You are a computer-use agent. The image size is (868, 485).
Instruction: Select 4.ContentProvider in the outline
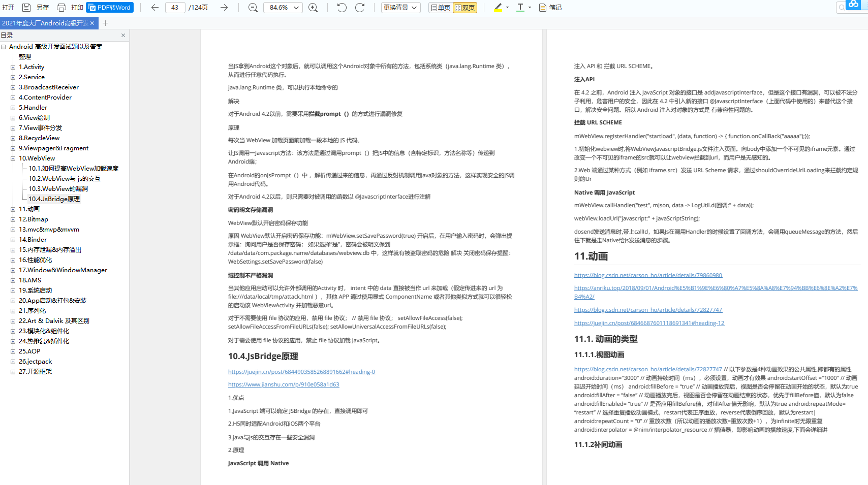45,98
